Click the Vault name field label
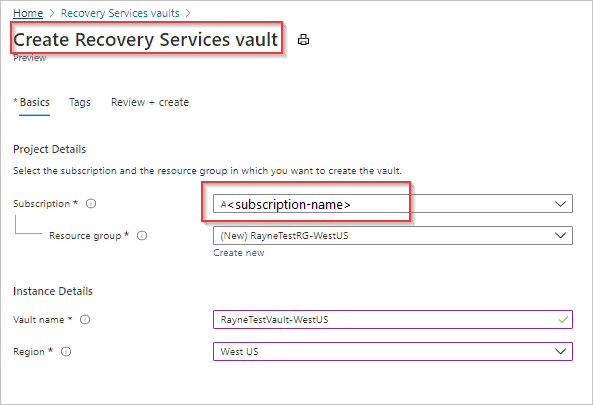The height and width of the screenshot is (405, 593). pyautogui.click(x=39, y=320)
